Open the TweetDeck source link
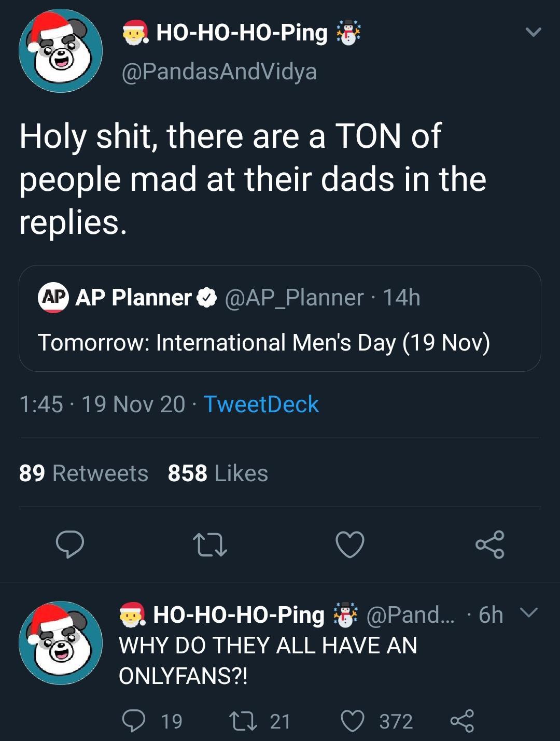Viewport: 560px width, 741px height. [x=261, y=404]
